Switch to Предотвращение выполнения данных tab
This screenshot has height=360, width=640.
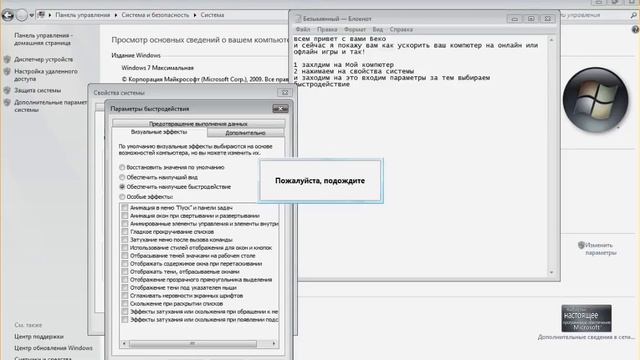click(x=198, y=123)
